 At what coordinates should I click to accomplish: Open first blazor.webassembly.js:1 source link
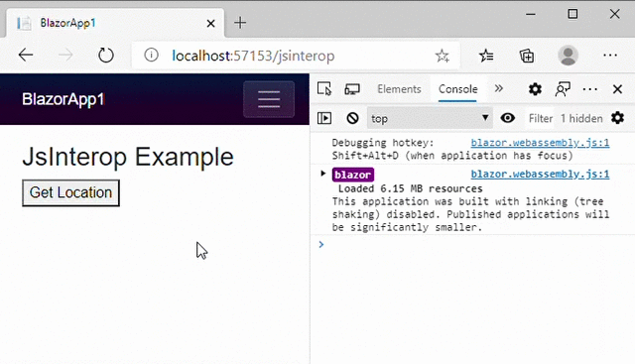[x=540, y=143]
